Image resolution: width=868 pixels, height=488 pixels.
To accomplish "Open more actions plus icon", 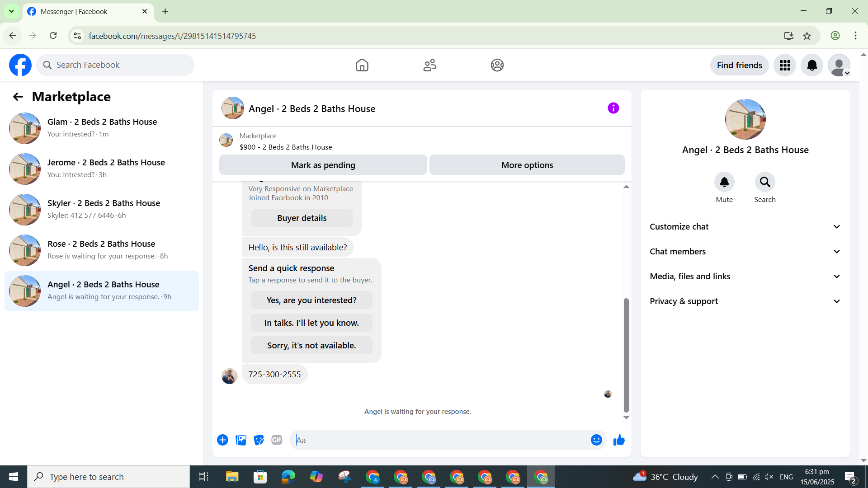I will coord(222,440).
